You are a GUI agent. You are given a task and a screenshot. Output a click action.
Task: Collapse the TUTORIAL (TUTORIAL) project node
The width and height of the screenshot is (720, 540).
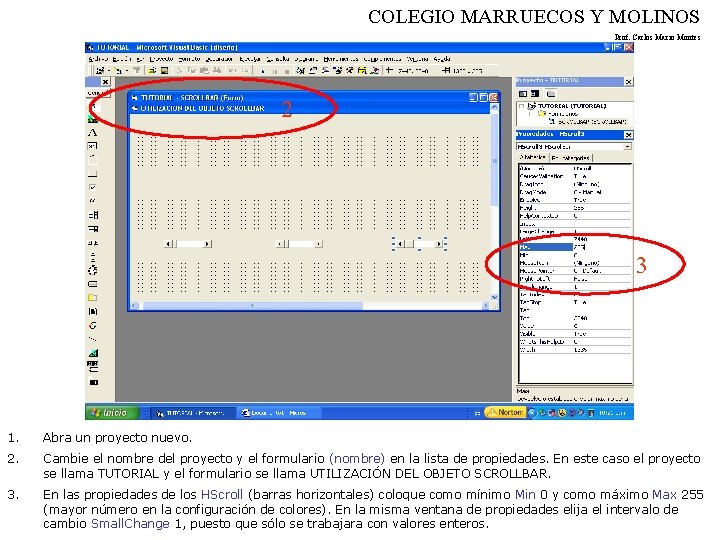click(x=522, y=106)
